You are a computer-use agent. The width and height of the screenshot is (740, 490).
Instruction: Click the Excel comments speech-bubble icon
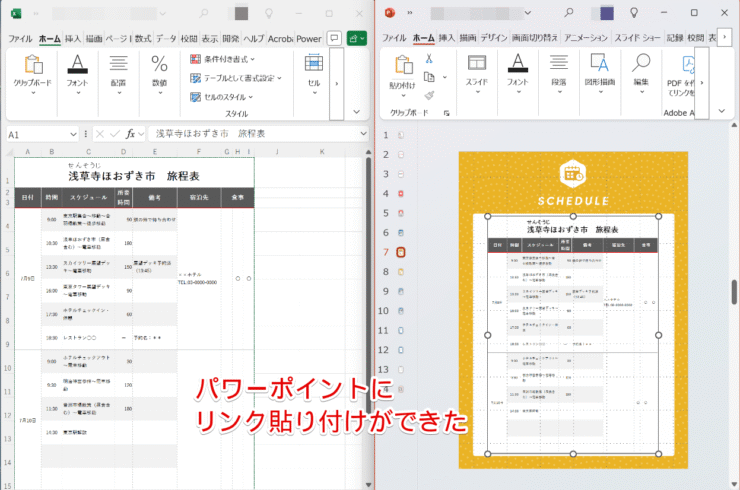334,38
